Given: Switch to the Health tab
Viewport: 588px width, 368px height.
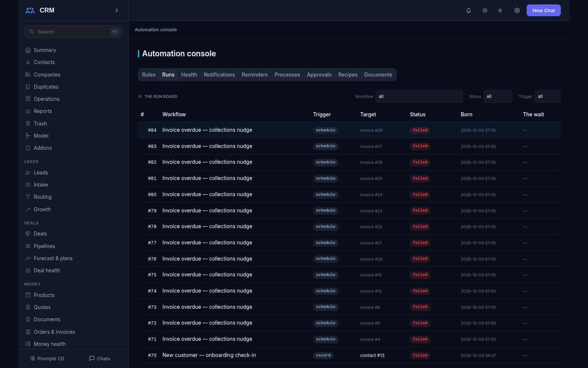Looking at the screenshot, I should (189, 75).
